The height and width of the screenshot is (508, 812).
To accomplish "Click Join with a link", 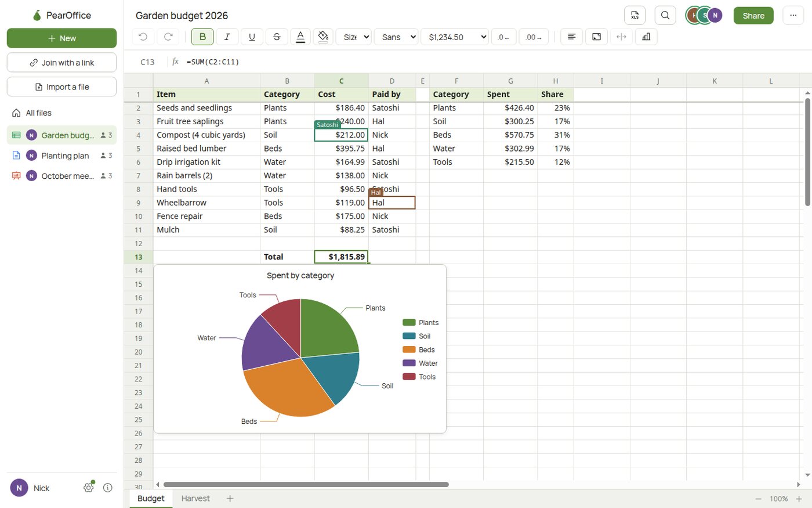I will click(61, 63).
